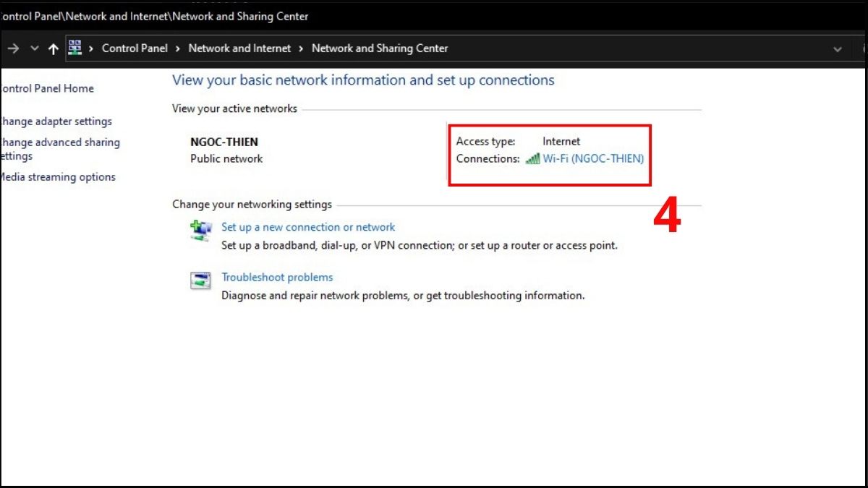Open Change adapter settings
Viewport: 868px width, 488px height.
click(x=56, y=121)
